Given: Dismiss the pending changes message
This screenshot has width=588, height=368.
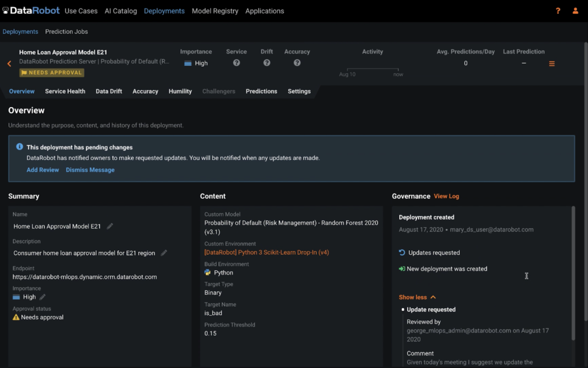Looking at the screenshot, I should tap(90, 170).
